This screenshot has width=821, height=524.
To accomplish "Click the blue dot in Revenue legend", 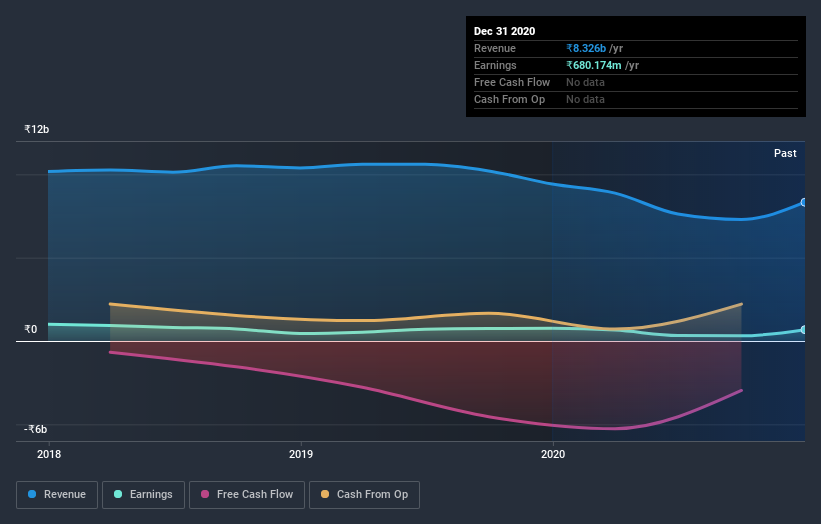I will coord(32,494).
